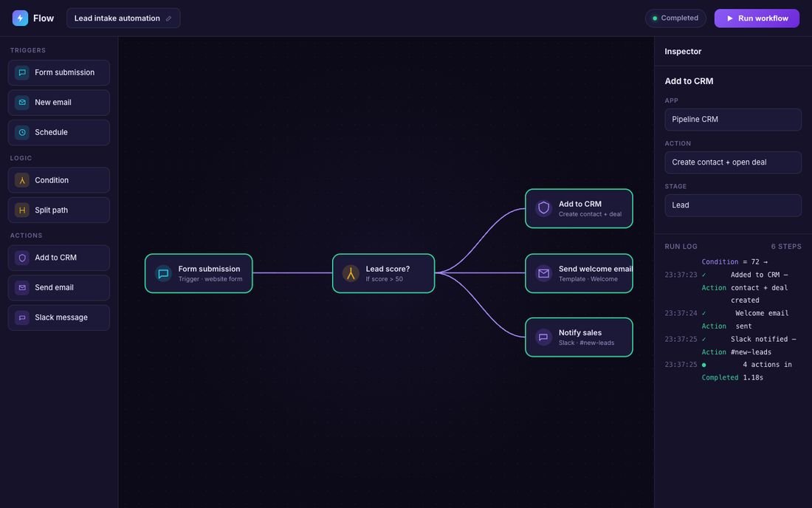Viewport: 812px width, 508px height.
Task: Click the ACTIONS section label
Action: tap(26, 235)
